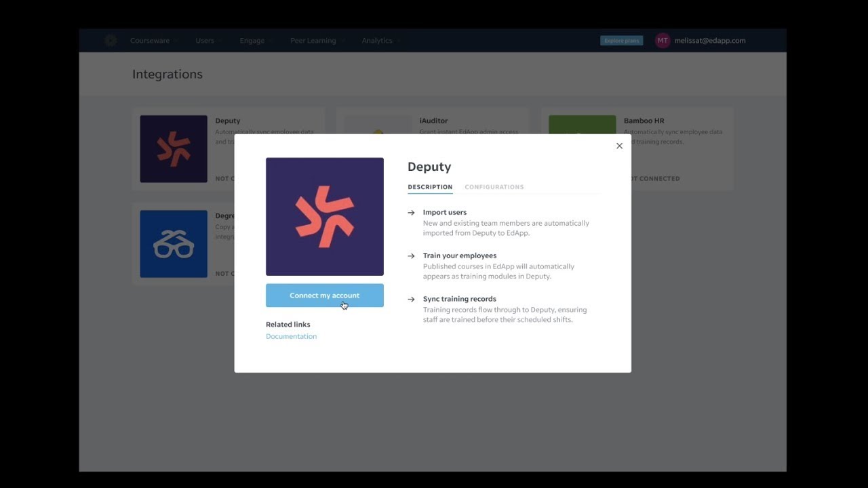Click the Deputy card title in the background
This screenshot has width=868, height=488.
(x=228, y=121)
